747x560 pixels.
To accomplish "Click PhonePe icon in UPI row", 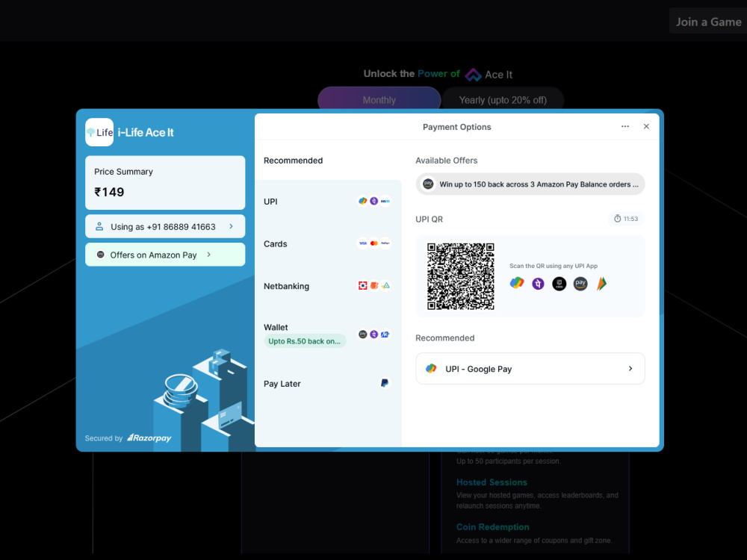I will 374,201.
